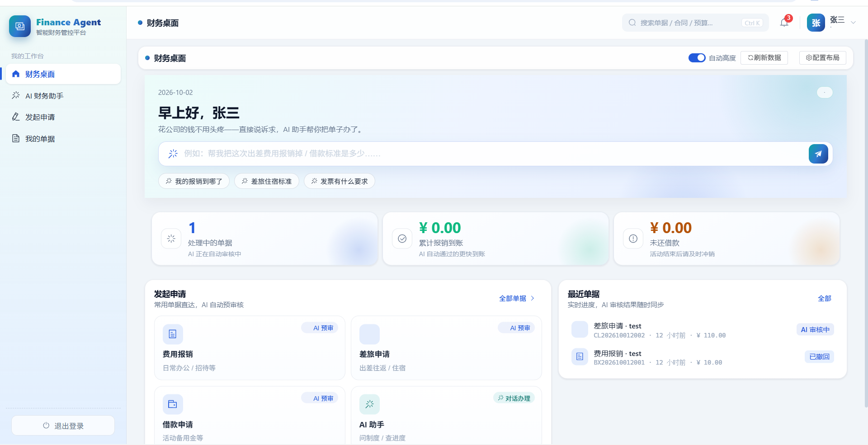Click the document number BX202610012001
868x445 pixels.
click(619, 362)
